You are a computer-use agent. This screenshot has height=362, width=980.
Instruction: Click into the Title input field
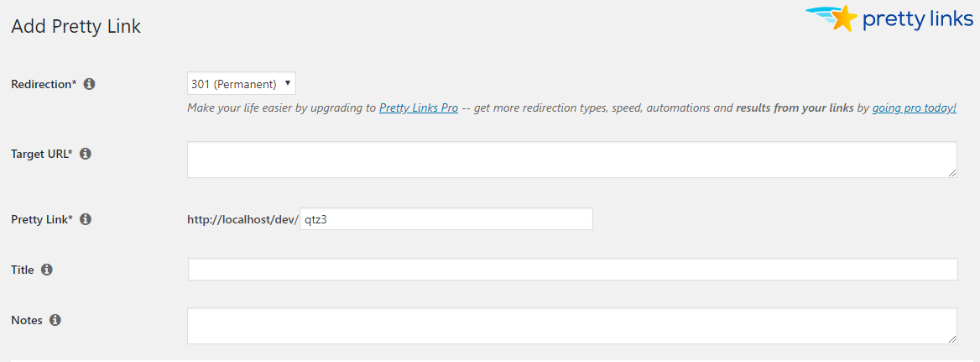click(x=572, y=270)
